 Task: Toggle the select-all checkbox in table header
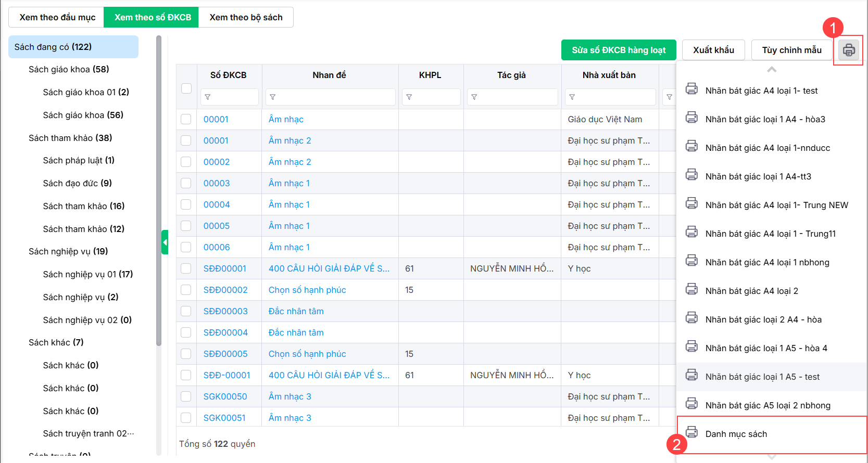coord(186,88)
